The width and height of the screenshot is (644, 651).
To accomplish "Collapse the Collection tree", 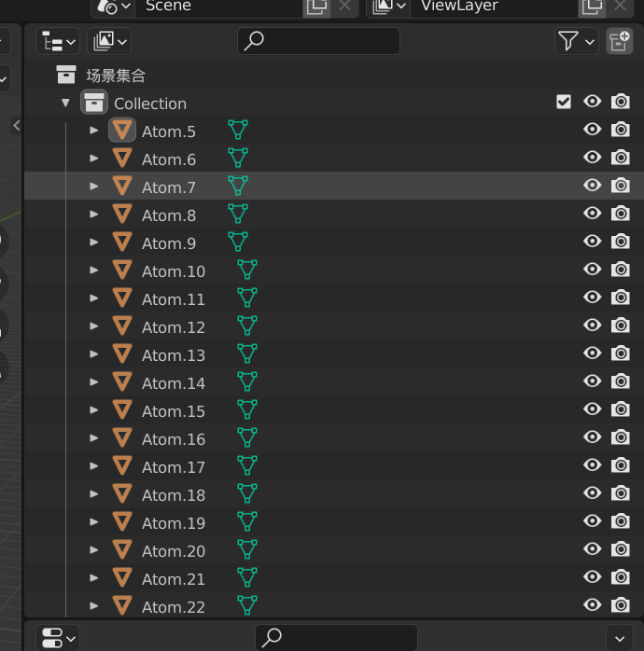I will [x=65, y=103].
